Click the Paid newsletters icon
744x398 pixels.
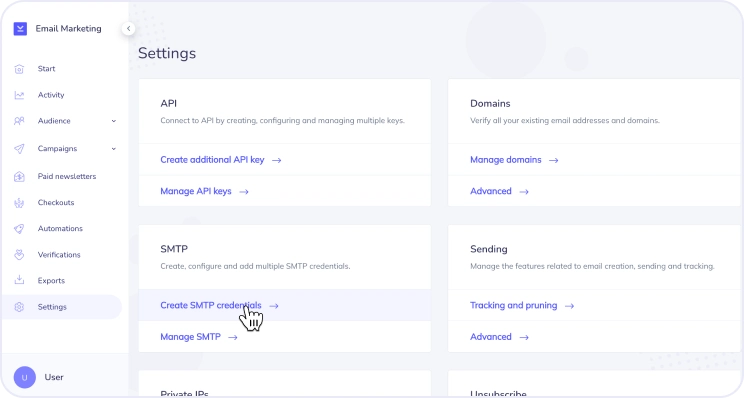19,176
